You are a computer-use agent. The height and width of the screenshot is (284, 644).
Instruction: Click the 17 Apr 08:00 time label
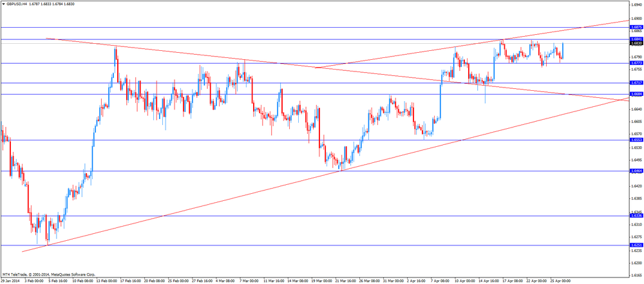coord(512,281)
